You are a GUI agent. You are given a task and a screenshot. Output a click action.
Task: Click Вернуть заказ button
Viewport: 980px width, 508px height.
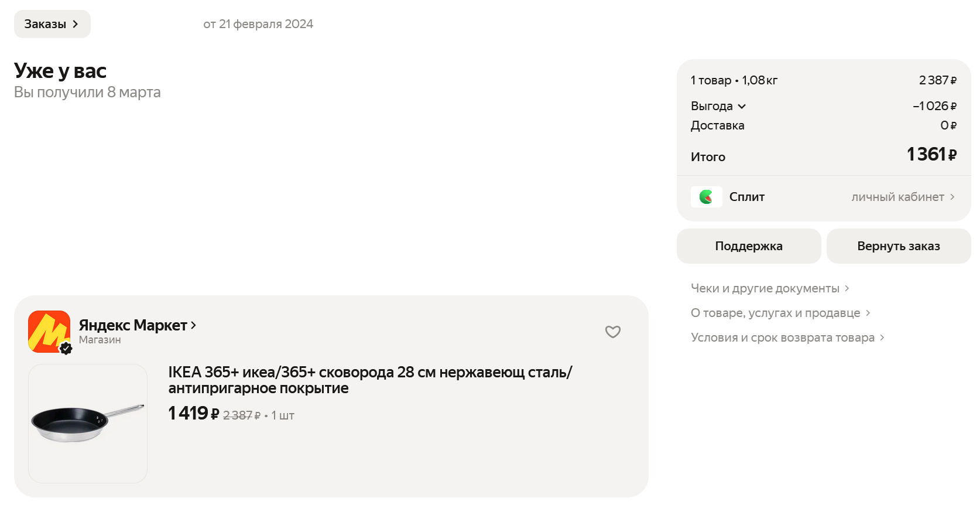coord(899,246)
